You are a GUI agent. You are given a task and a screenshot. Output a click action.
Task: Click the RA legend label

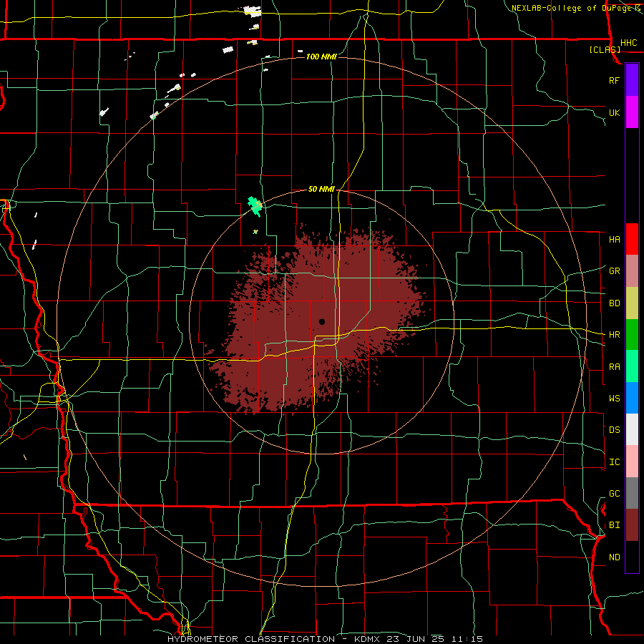[x=614, y=367]
